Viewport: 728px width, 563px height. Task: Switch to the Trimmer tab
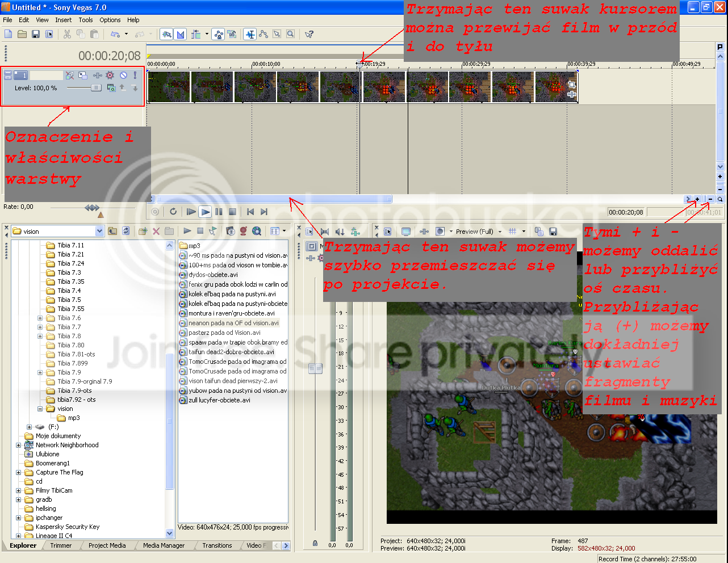(61, 545)
